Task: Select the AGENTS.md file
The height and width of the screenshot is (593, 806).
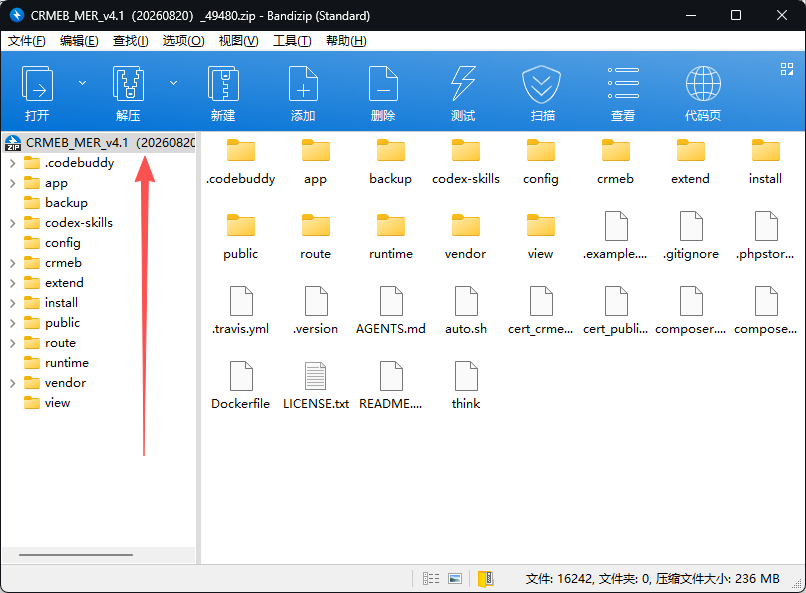Action: (391, 312)
